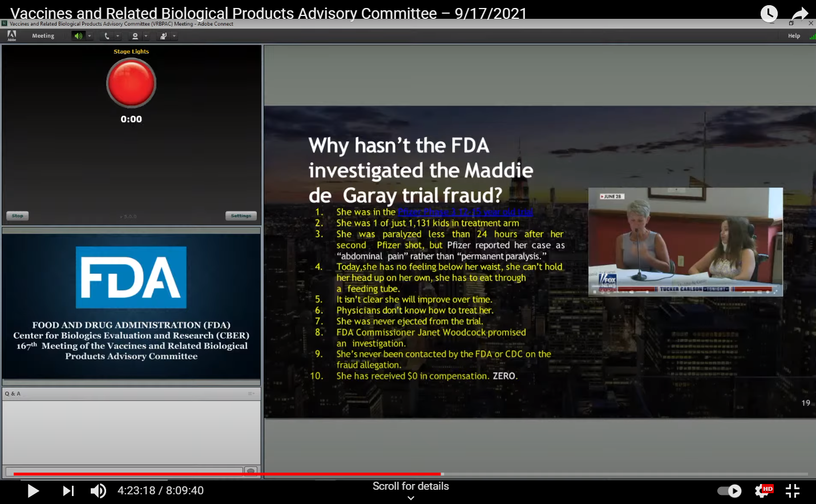Click the Adobe Connect phone icon
816x504 pixels.
(107, 36)
